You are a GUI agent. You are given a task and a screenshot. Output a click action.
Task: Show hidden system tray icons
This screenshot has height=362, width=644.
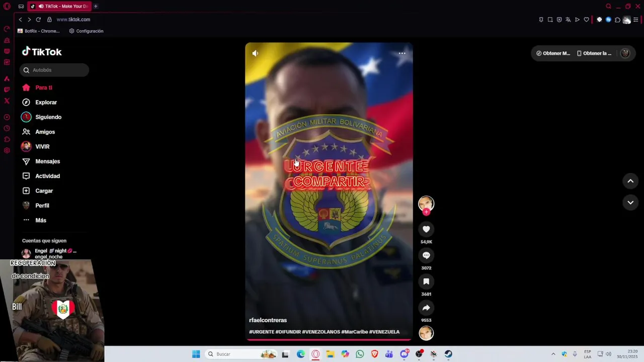click(x=553, y=354)
